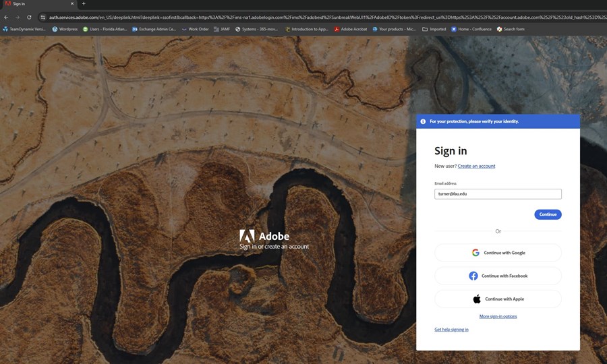Reload the page with the refresh icon
The width and height of the screenshot is (607, 364).
pos(29,17)
